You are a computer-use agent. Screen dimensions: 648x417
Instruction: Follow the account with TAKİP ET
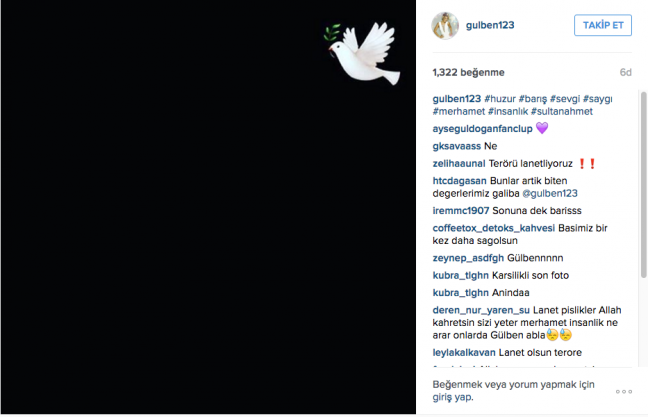coord(603,25)
